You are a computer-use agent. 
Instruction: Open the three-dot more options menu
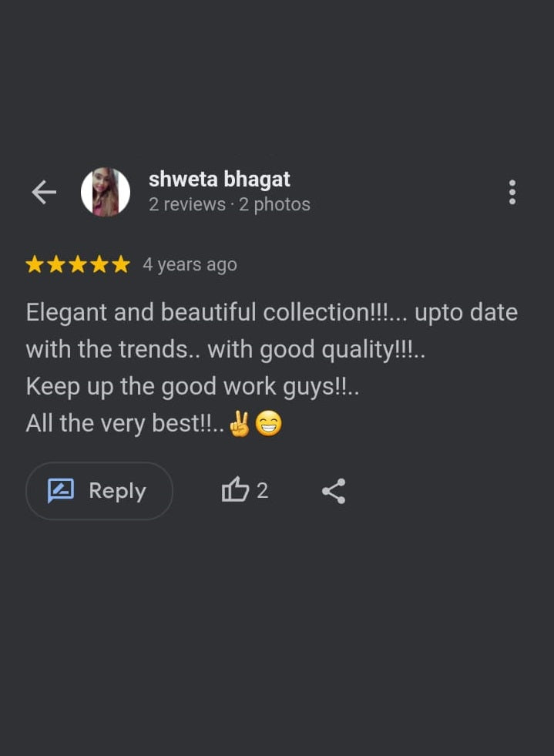click(512, 193)
